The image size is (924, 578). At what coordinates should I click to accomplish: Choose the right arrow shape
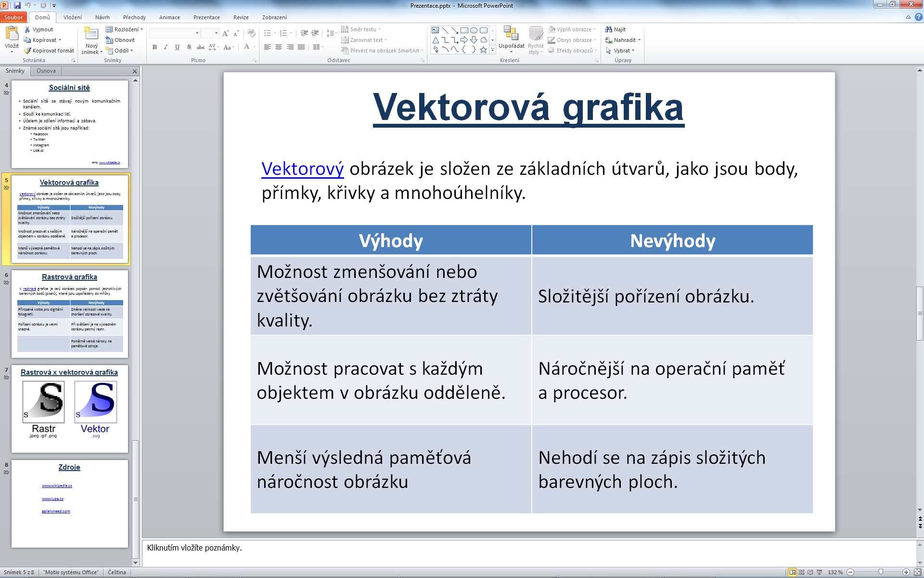(464, 40)
